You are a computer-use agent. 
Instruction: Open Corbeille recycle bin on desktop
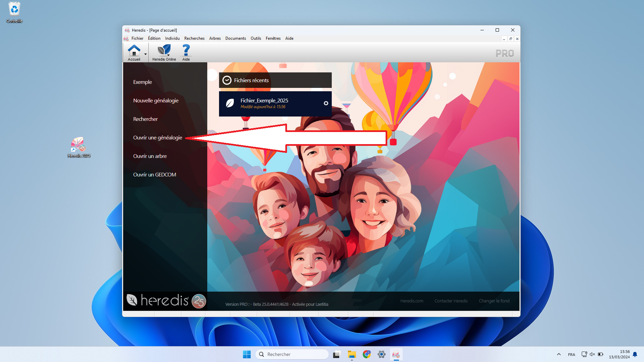tap(14, 9)
